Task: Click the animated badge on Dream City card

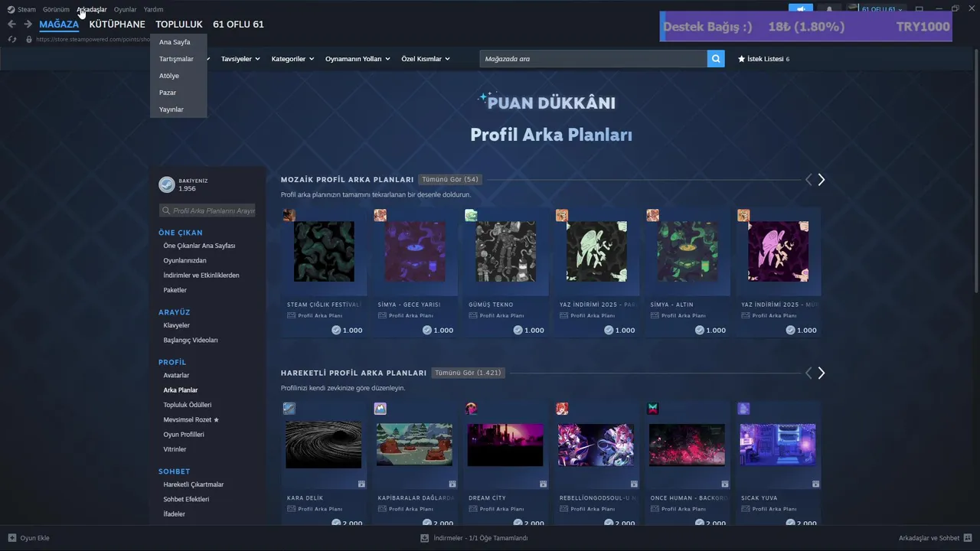Action: coord(543,484)
